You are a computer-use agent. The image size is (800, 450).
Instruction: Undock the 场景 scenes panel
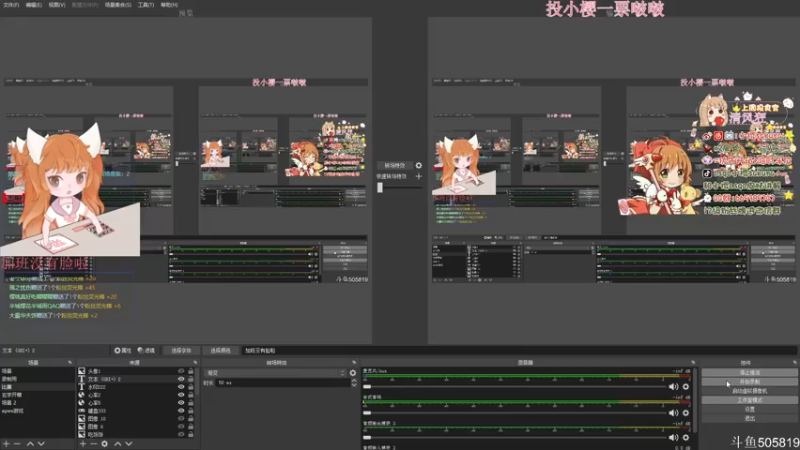coord(70,362)
